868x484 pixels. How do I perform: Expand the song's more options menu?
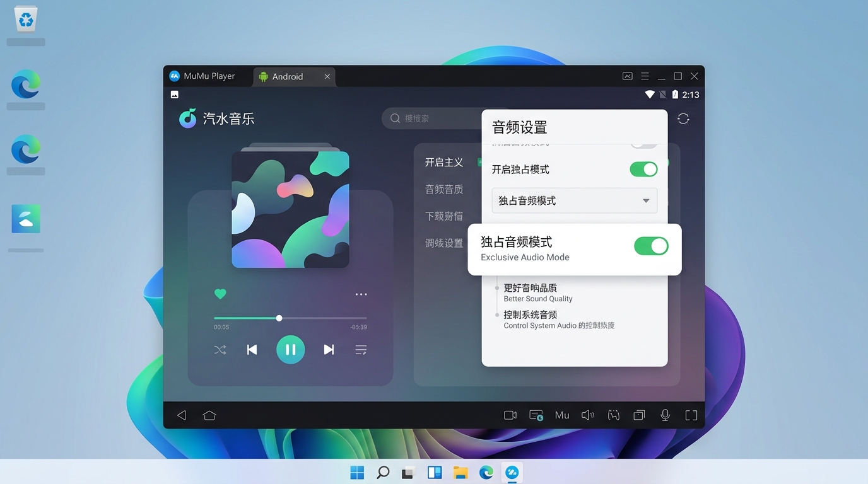click(x=361, y=294)
